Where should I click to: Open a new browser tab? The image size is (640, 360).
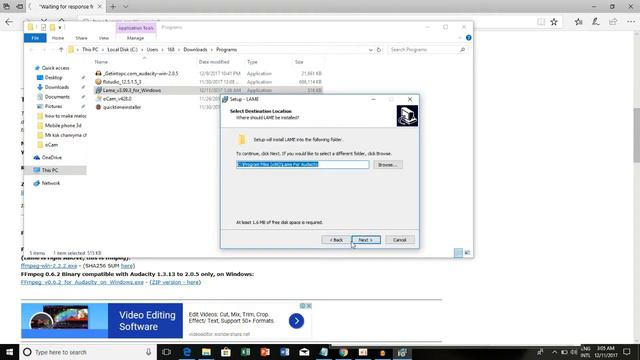[x=113, y=7]
